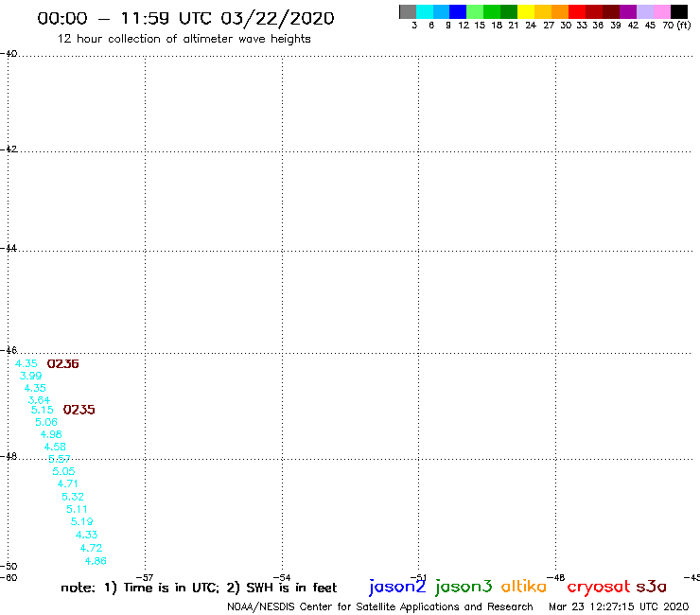Click the timestamp 'Mar 23 12:27:15 UTC 2020'
700x615 pixels.
[x=619, y=607]
